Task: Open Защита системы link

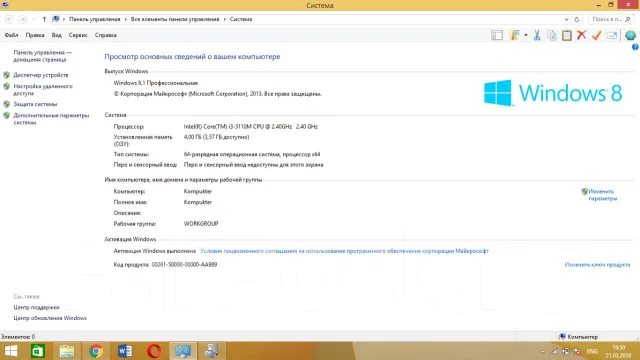Action: pos(35,104)
